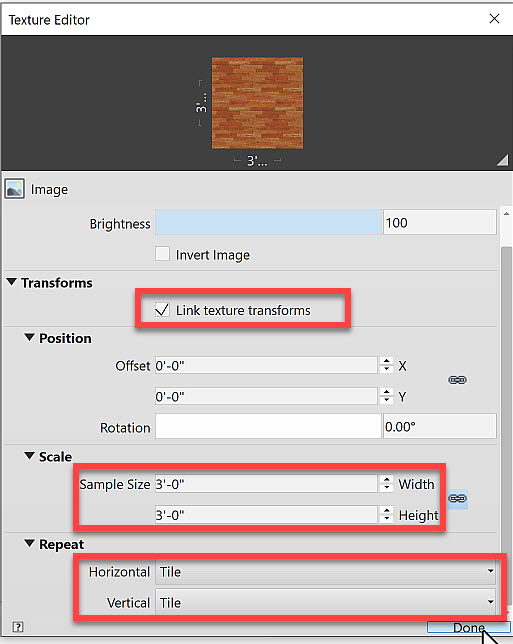Click the Image source icon

[x=15, y=189]
